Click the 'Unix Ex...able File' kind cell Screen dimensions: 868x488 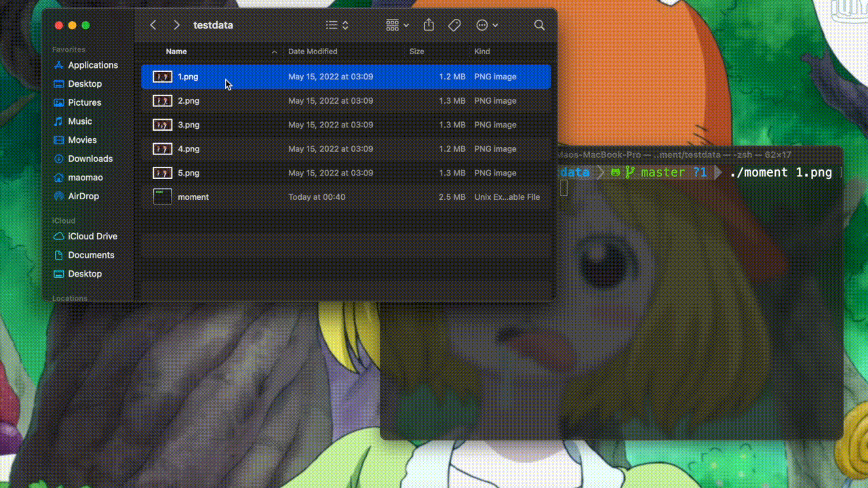[x=507, y=197]
